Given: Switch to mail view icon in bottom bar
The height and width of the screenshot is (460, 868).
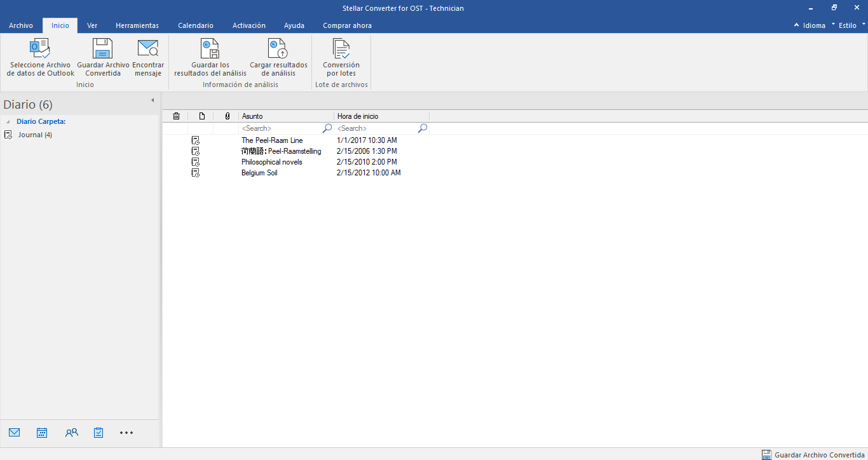Looking at the screenshot, I should click(15, 433).
